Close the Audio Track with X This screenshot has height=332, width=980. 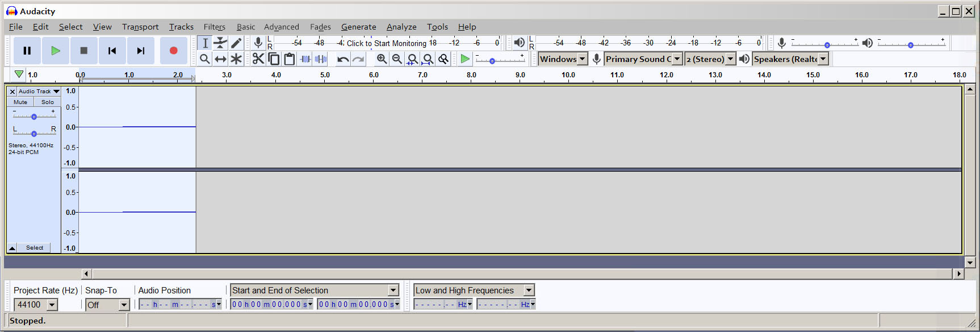coord(12,92)
